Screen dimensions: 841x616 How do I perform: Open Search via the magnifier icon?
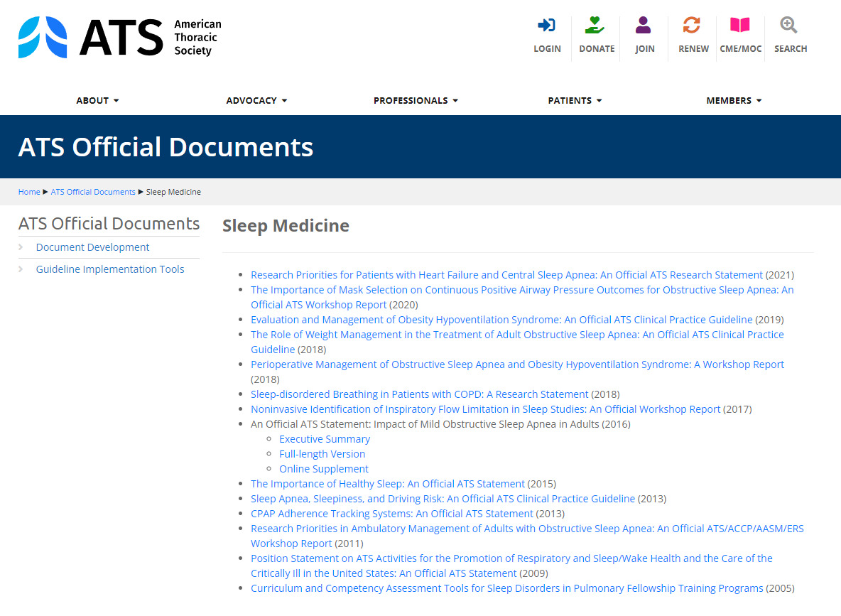[788, 26]
